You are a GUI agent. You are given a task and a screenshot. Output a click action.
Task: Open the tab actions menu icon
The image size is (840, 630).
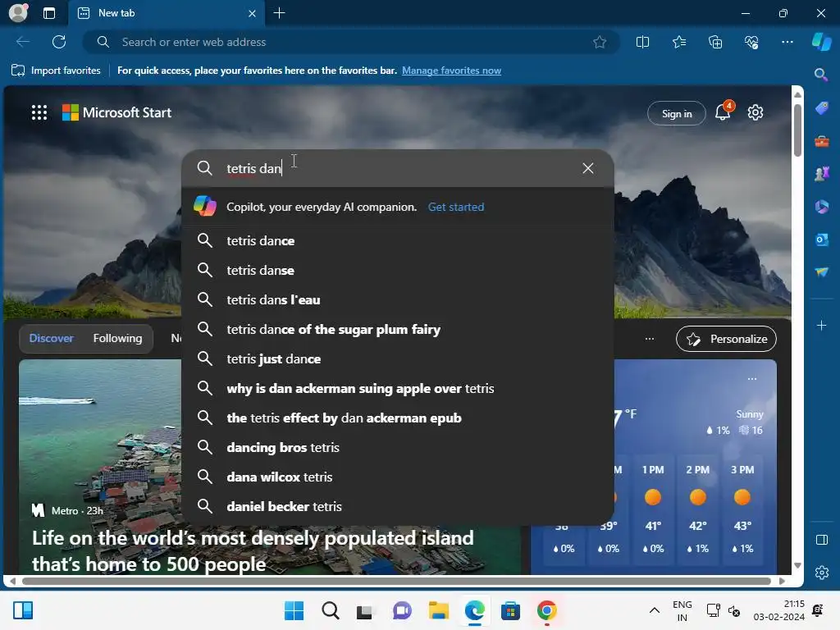[x=49, y=13]
